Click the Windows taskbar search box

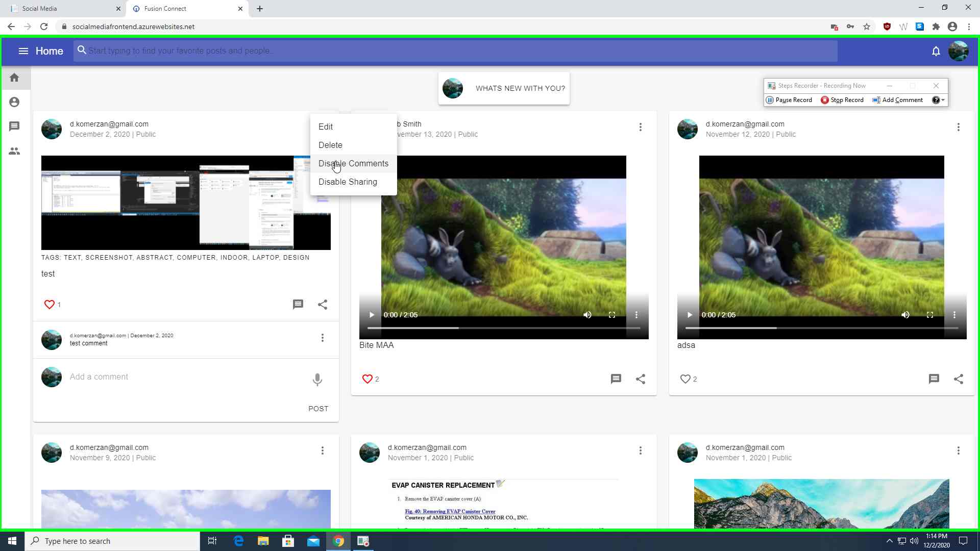[x=112, y=541]
